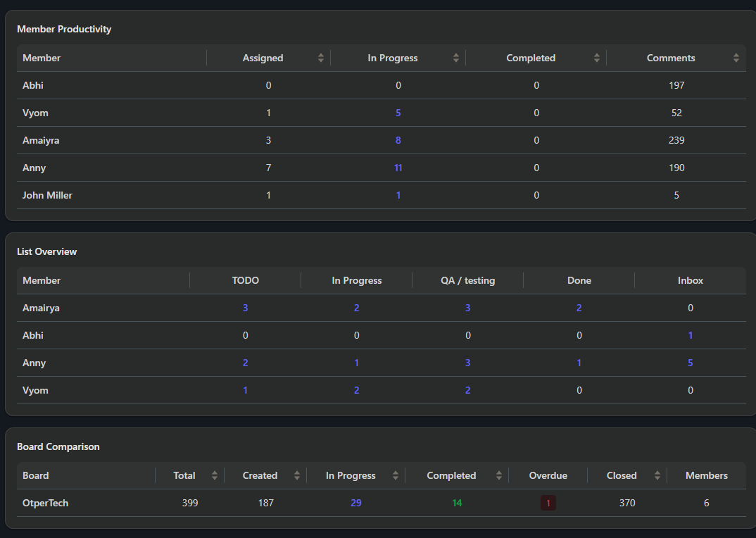
Task: Sort Member Productivity by Completed column
Action: [596, 58]
